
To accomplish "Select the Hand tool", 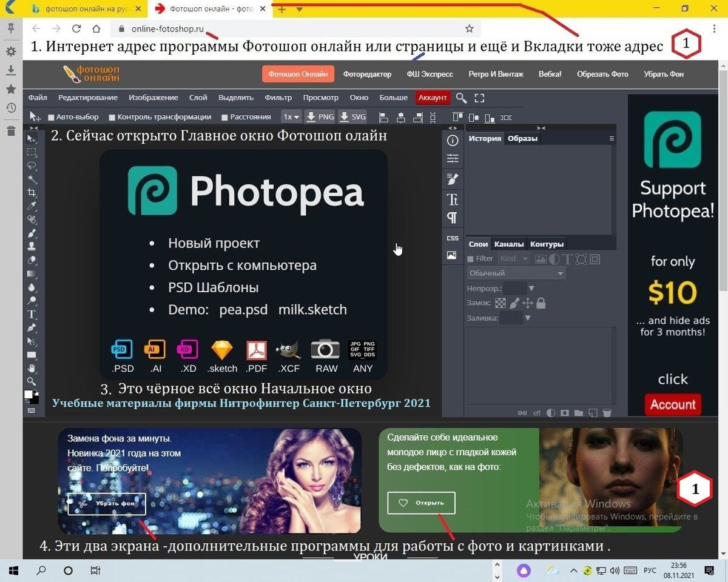I will click(32, 368).
